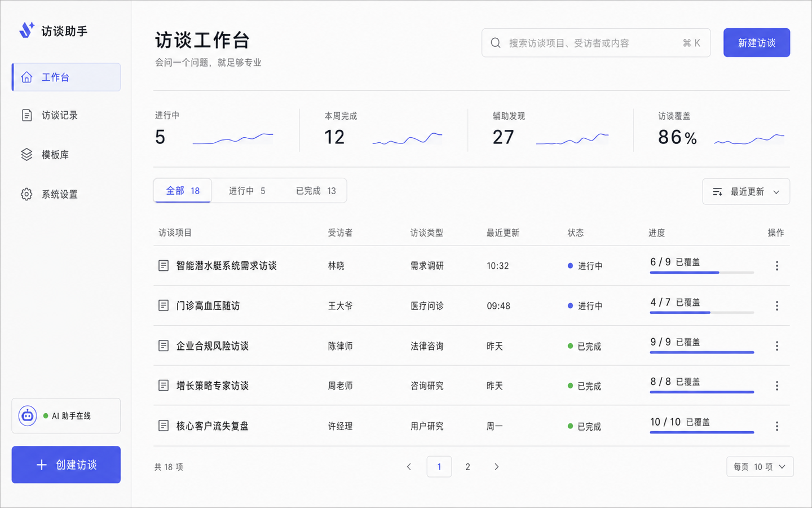This screenshot has height=508, width=812.
Task: Click the 4 / 7 progress bar
Action: tap(701, 313)
